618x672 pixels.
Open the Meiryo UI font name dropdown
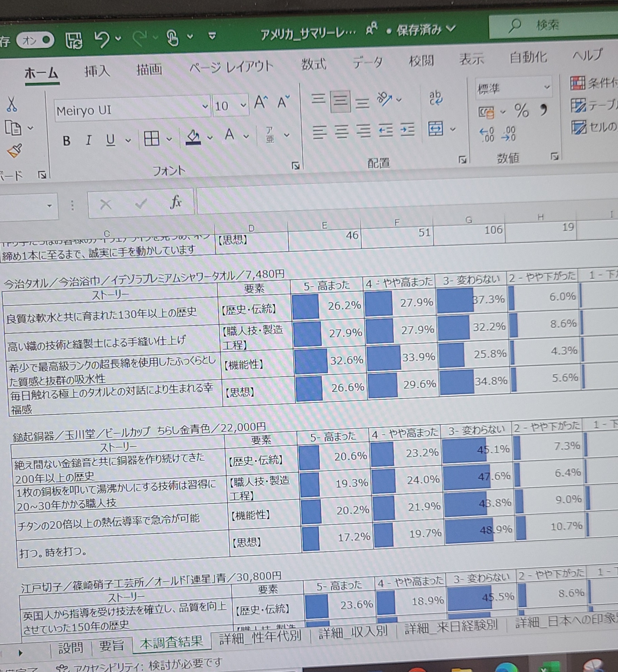click(x=205, y=106)
